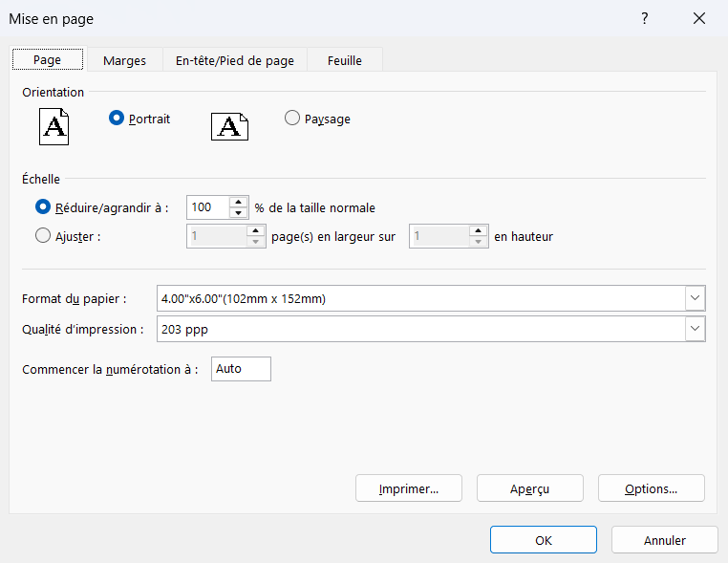This screenshot has width=728, height=563.
Task: Open the Options... button
Action: tap(651, 488)
